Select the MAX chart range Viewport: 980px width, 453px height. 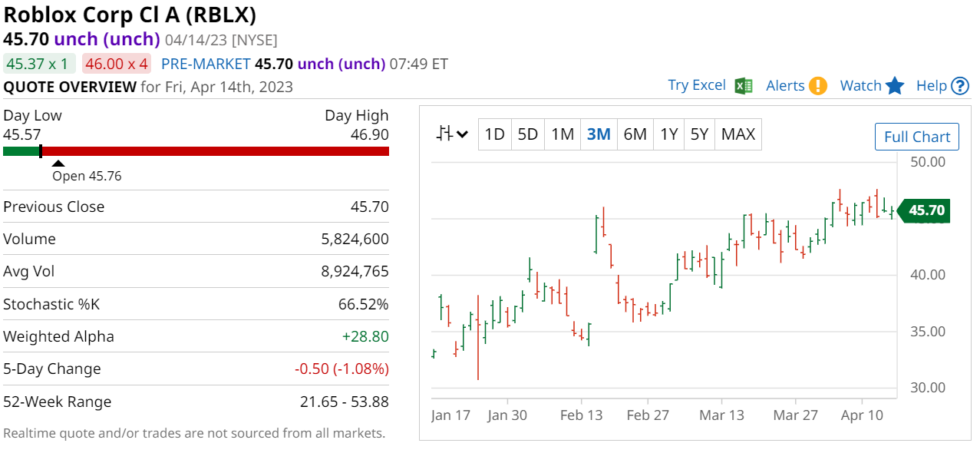(x=738, y=134)
